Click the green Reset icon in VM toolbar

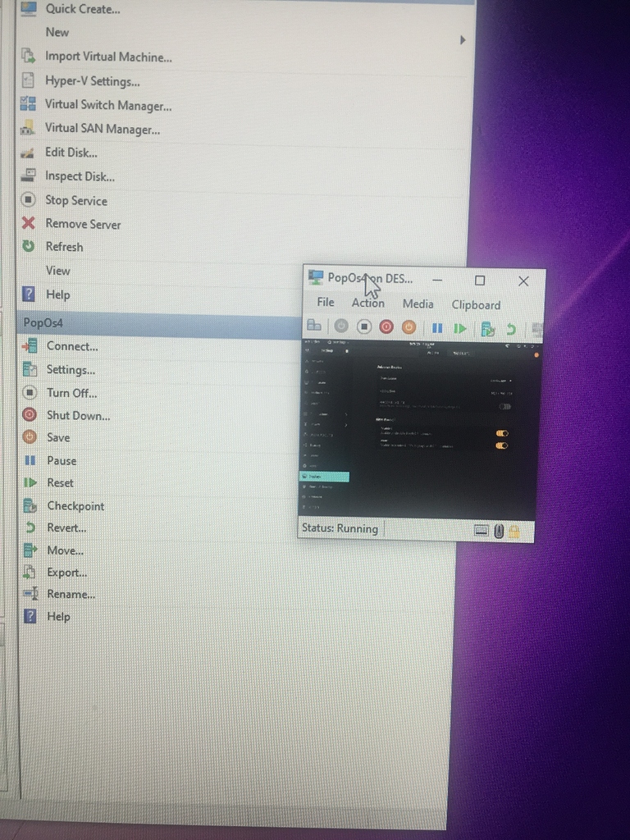tap(460, 328)
